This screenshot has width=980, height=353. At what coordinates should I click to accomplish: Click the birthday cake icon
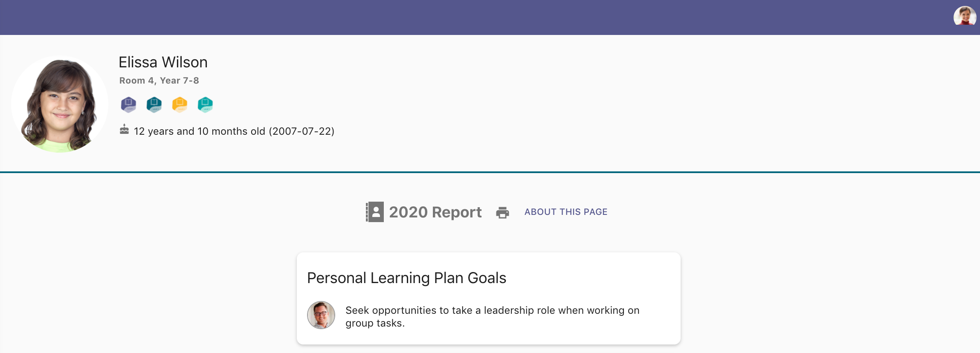tap(124, 130)
